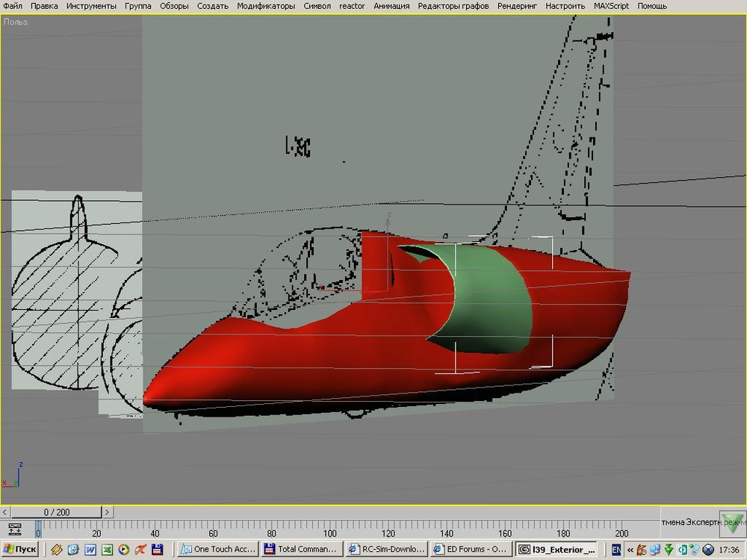Open the Редакторы графов menu
This screenshot has width=747, height=560.
(453, 6)
